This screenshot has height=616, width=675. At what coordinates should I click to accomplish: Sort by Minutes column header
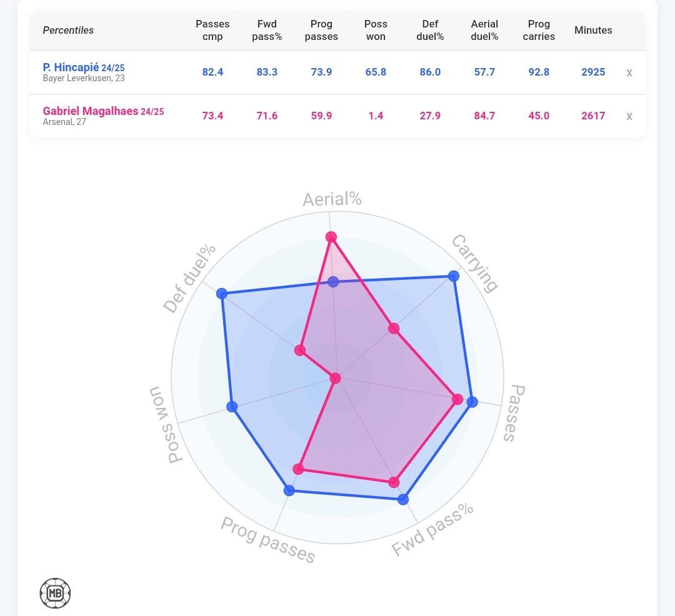(593, 30)
